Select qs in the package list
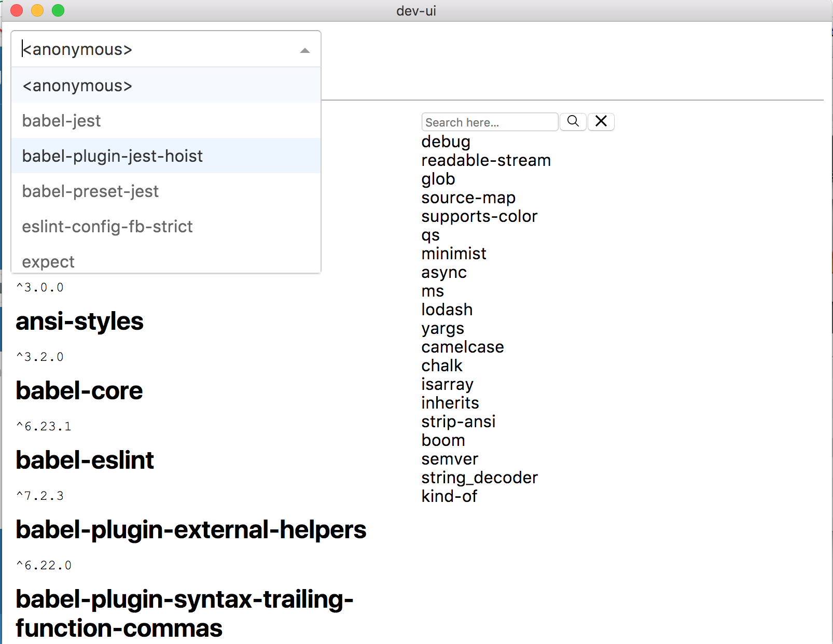 point(431,235)
